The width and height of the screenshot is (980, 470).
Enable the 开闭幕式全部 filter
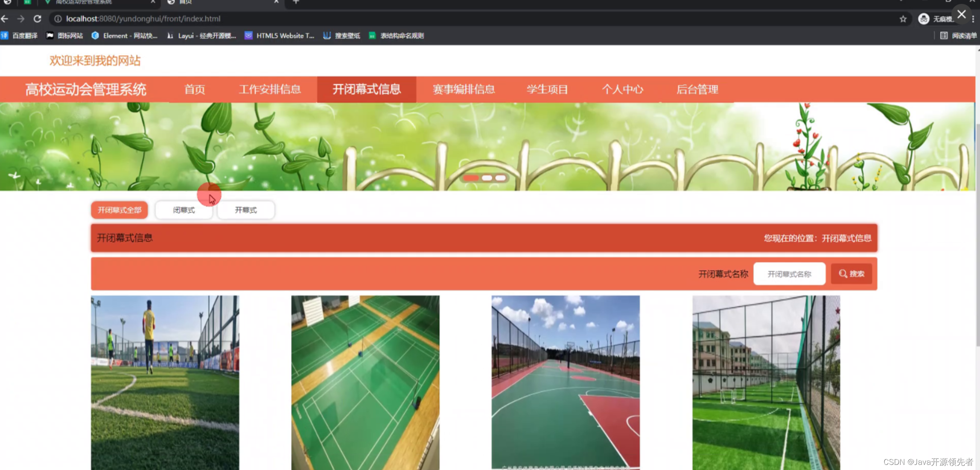coord(119,210)
